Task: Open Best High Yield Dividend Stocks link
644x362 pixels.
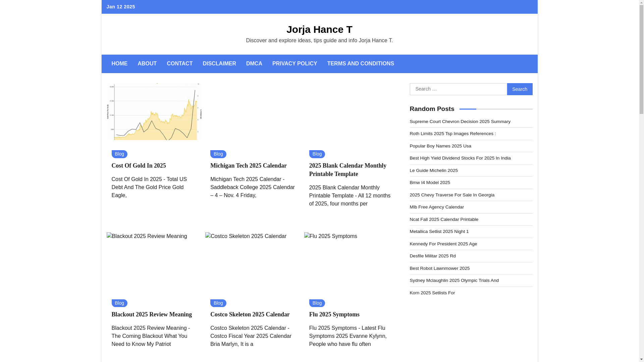Action: point(460,158)
